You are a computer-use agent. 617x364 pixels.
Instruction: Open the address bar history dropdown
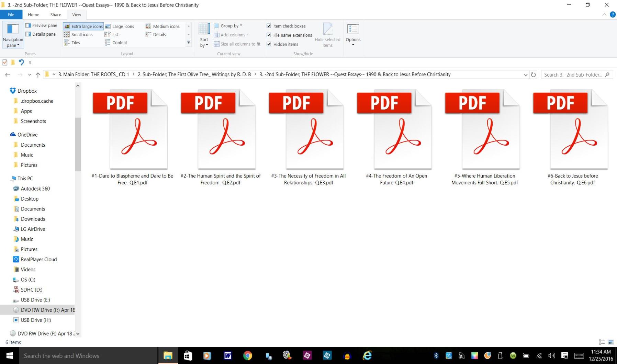[525, 75]
